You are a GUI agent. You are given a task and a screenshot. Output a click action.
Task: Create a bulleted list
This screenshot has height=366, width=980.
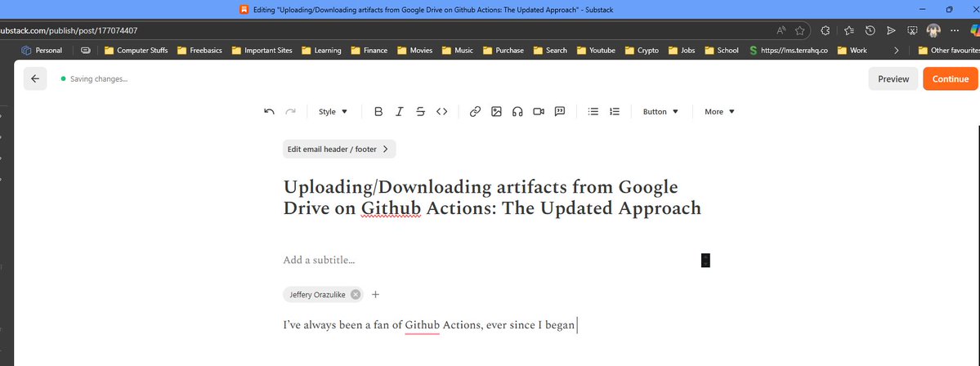click(x=593, y=112)
